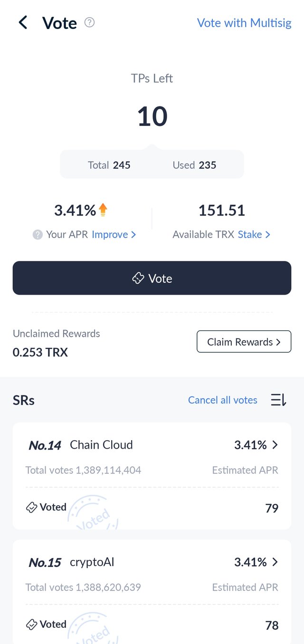Open the Vote help question mark
The height and width of the screenshot is (644, 304).
(x=89, y=22)
